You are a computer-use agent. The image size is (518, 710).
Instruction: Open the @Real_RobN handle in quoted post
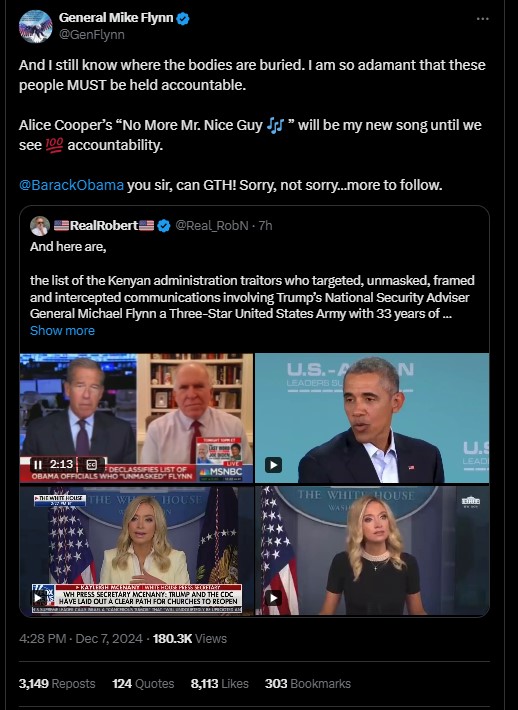coord(211,225)
